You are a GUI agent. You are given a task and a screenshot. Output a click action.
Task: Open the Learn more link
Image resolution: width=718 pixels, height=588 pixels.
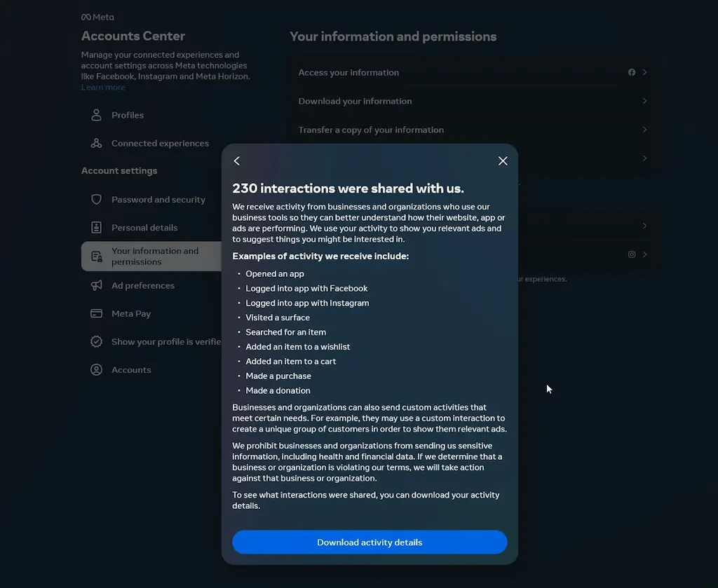click(x=103, y=88)
